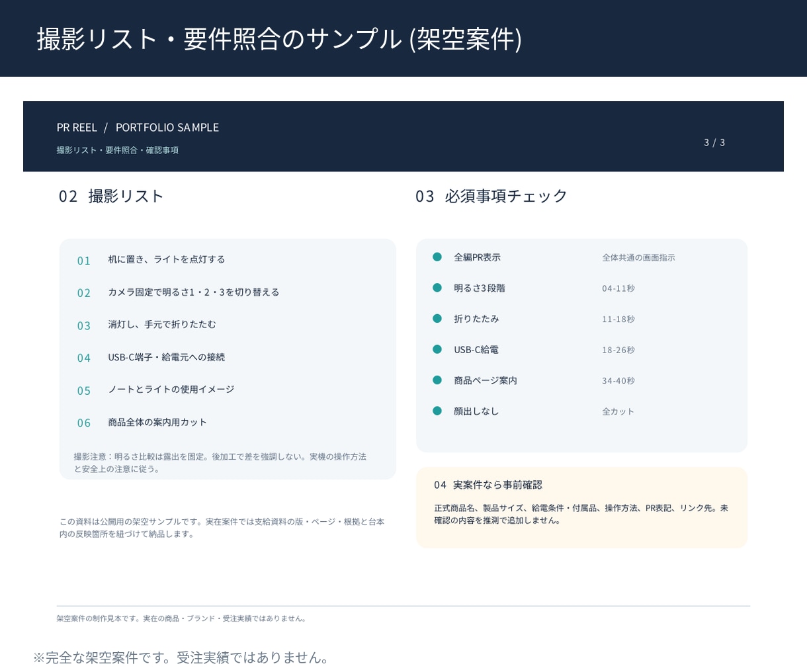
Task: Click the check item 折りたたみ
Action: (476, 319)
